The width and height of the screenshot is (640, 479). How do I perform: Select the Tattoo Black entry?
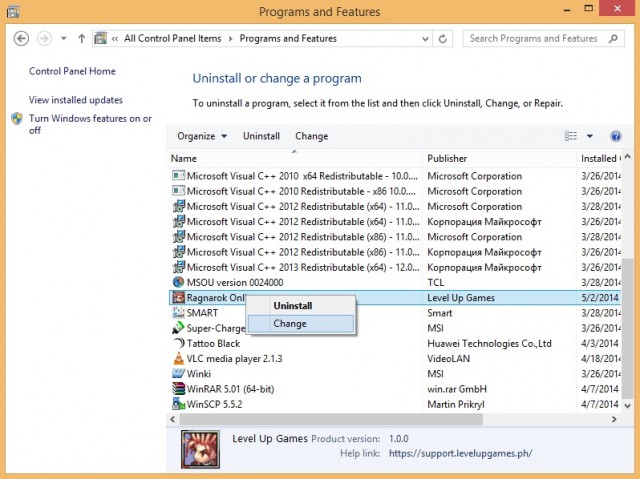coord(394,343)
